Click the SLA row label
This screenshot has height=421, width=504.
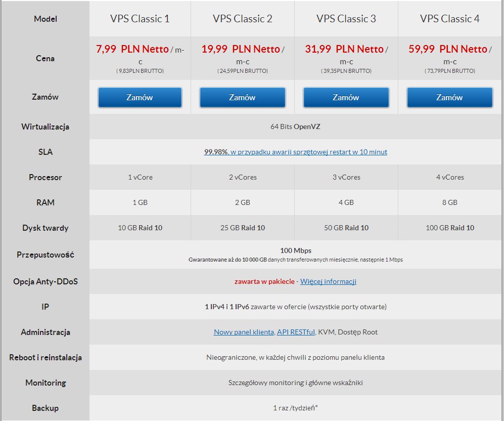(45, 152)
